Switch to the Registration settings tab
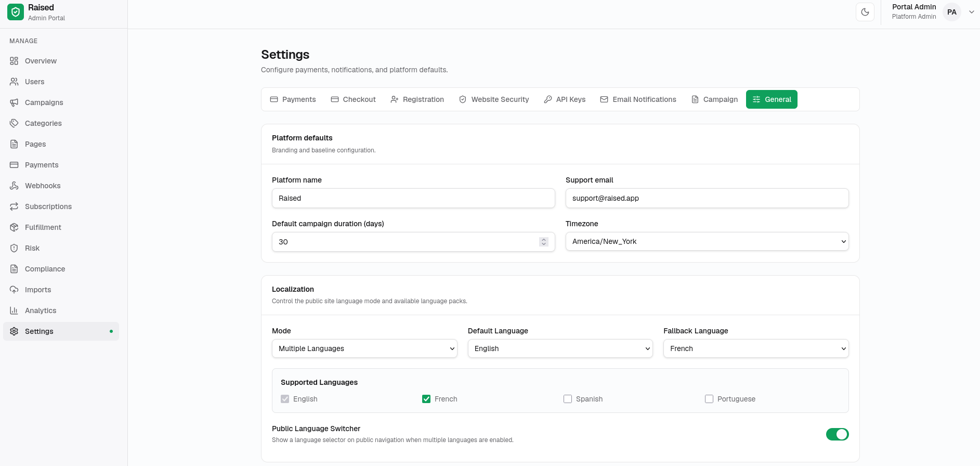The height and width of the screenshot is (466, 980). pyautogui.click(x=417, y=99)
